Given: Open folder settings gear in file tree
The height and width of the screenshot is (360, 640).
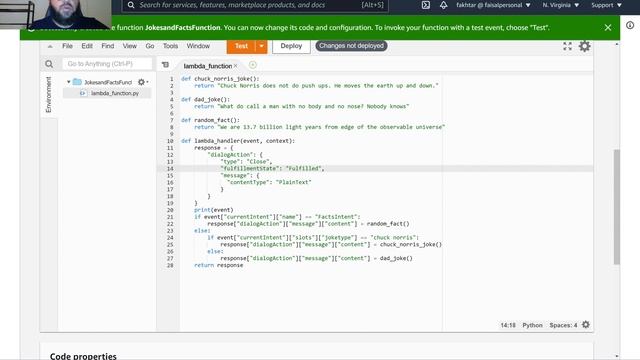Looking at the screenshot, I should click(x=142, y=82).
